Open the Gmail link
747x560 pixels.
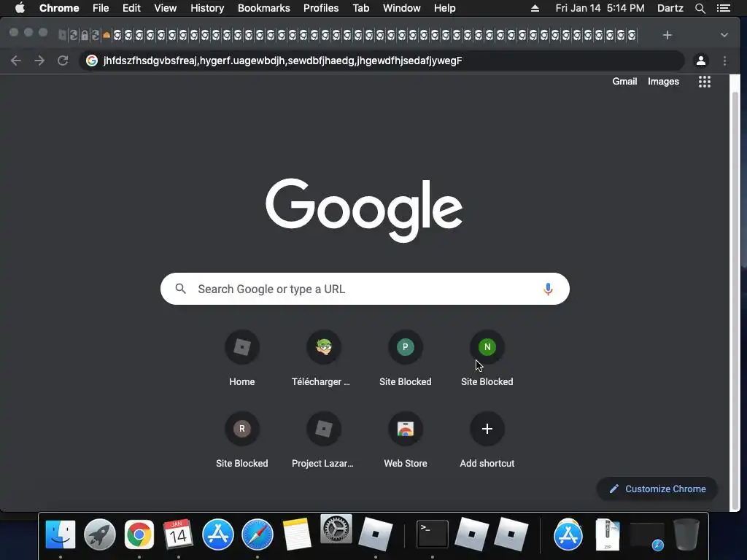click(x=624, y=82)
